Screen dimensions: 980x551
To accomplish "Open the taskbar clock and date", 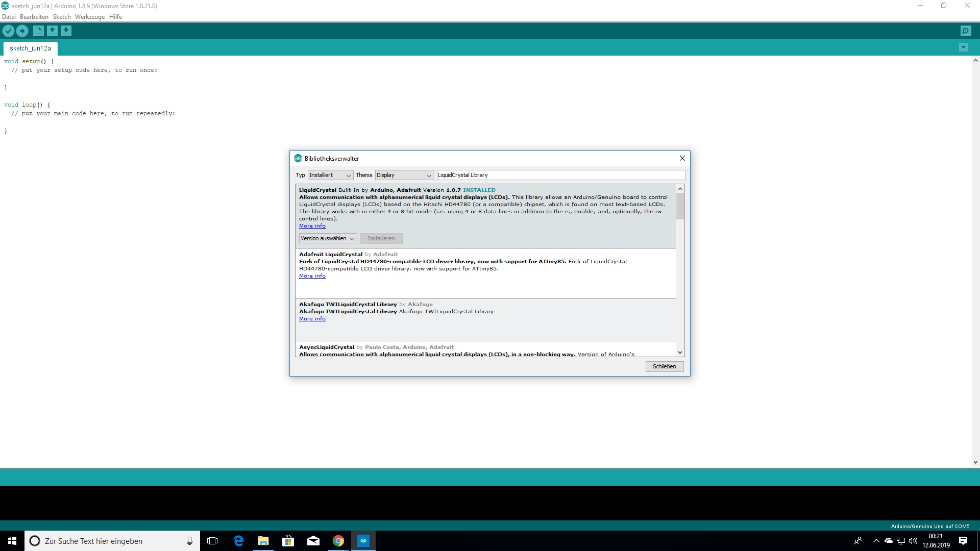I will (x=936, y=541).
